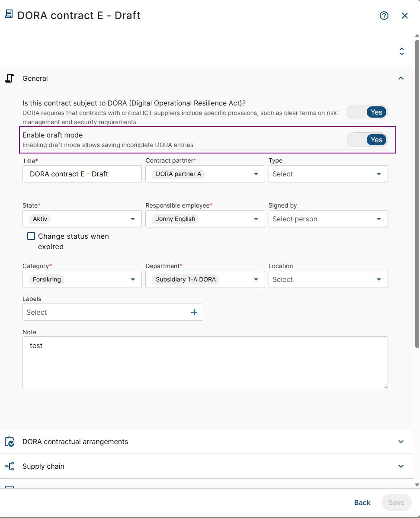Click the contract icon beside the dialog title

[x=9, y=15]
